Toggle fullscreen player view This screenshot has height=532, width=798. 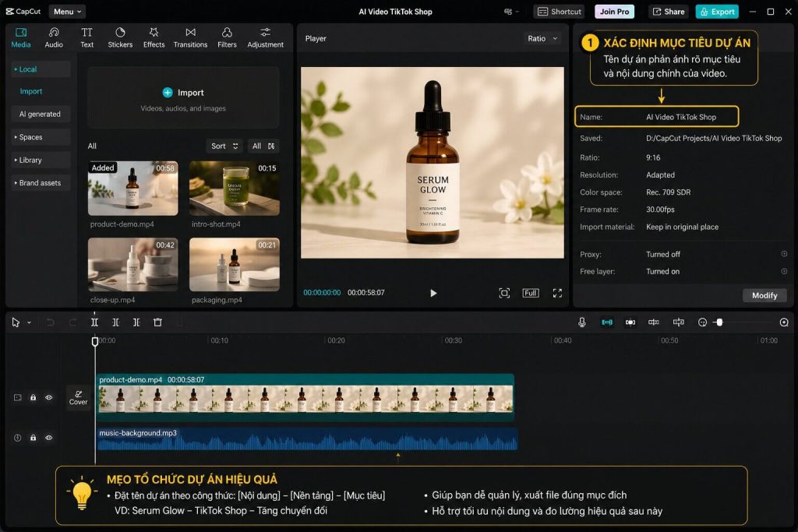[557, 293]
